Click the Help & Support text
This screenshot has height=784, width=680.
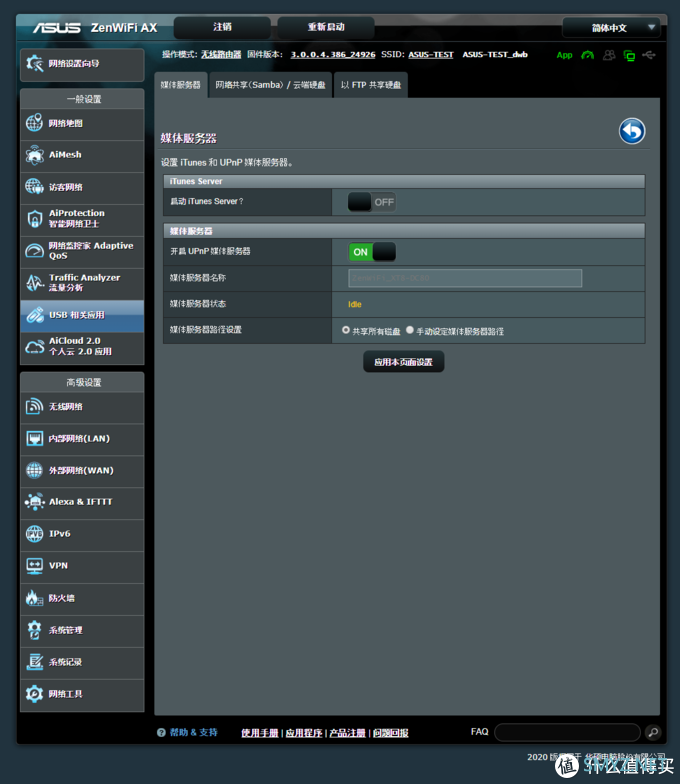194,732
